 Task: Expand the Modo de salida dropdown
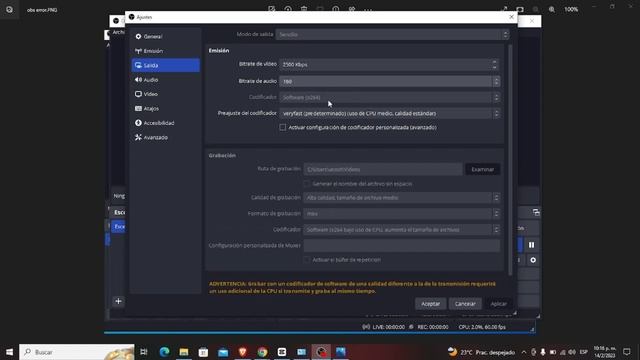(x=392, y=35)
